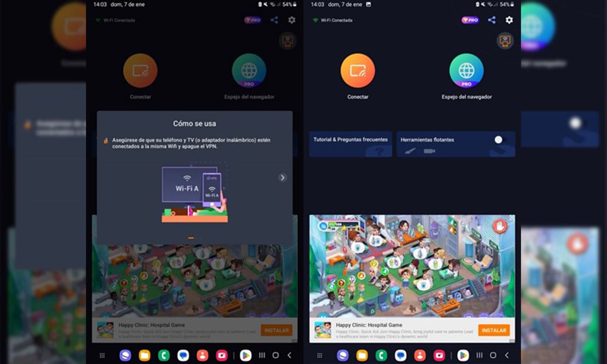
Task: Tap the Back button on the right screen
Action: [x=507, y=355]
